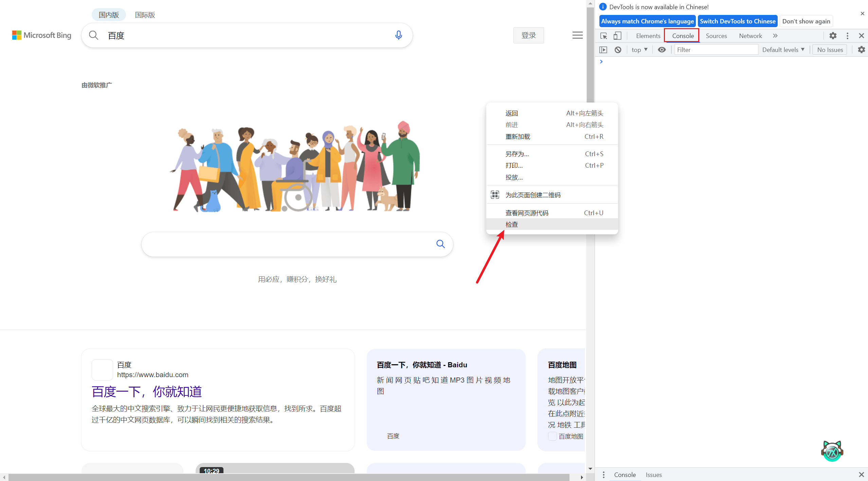Click the 百度 source label in Baidu card

393,436
